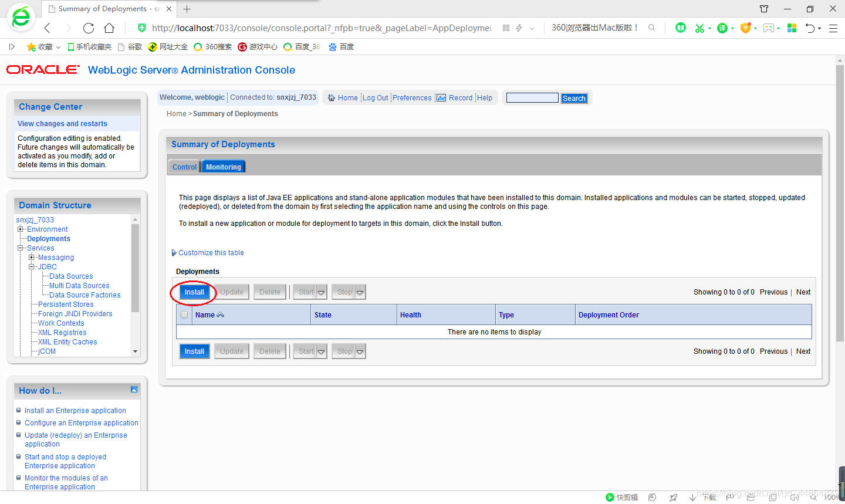Open the console Help link

point(485,98)
